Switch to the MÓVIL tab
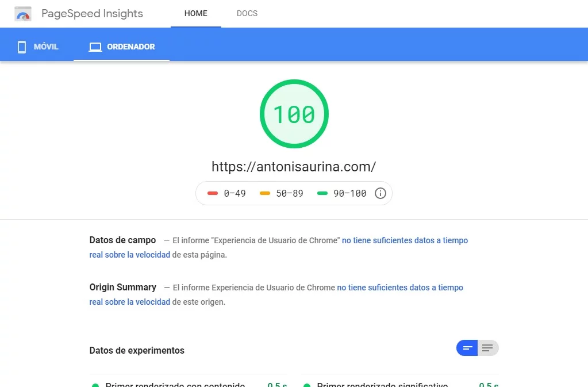 point(37,47)
